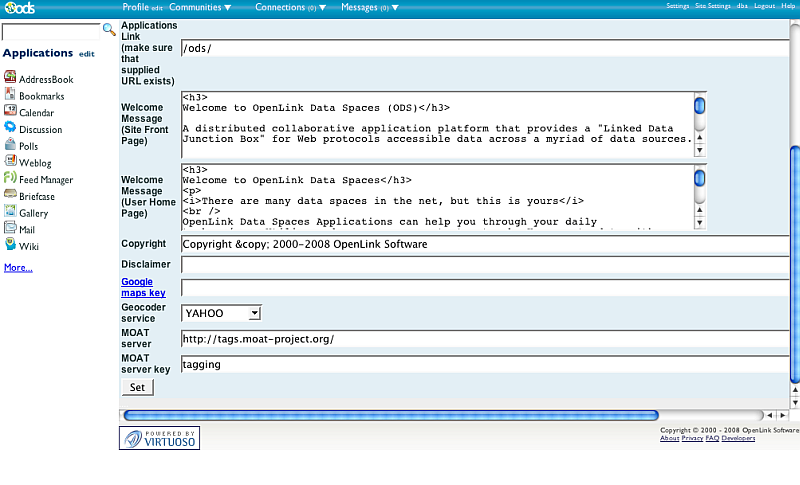Image resolution: width=800 pixels, height=485 pixels.
Task: Open the Connections dropdown menu
Action: (290, 7)
